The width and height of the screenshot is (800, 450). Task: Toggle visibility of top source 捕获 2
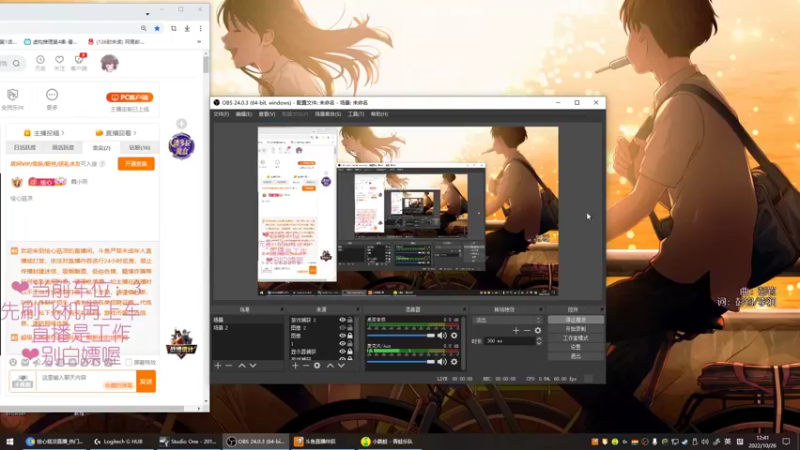coord(342,320)
